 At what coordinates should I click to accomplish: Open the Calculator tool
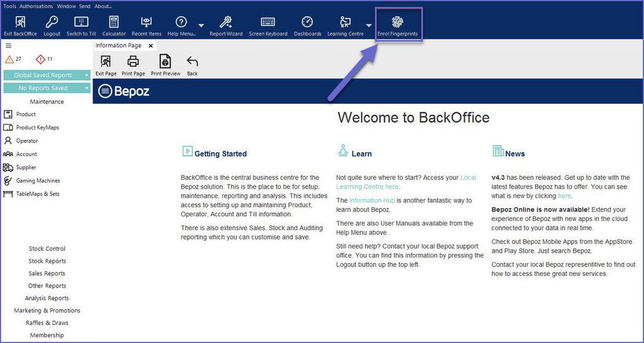(114, 23)
